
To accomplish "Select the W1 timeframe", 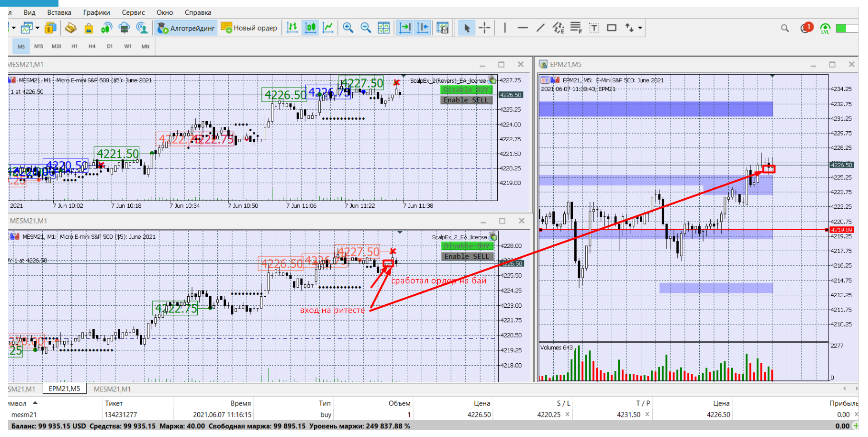I will click(128, 47).
